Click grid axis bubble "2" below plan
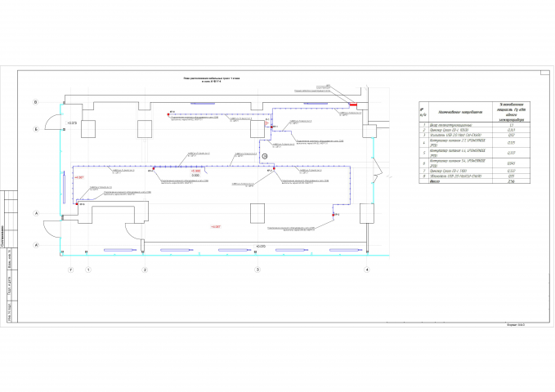555x392 pixels. click(145, 270)
